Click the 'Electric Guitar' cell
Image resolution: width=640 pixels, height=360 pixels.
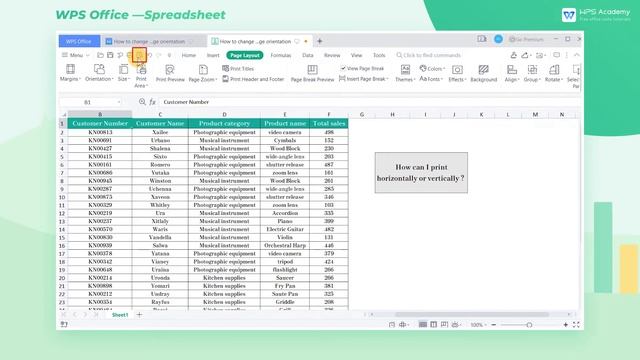coord(285,229)
